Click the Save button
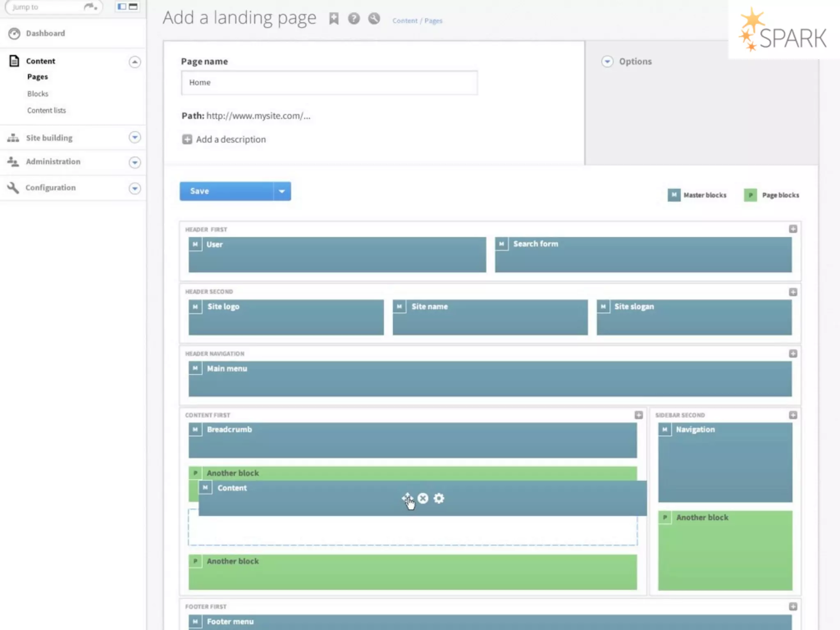Image resolution: width=840 pixels, height=630 pixels. tap(226, 191)
